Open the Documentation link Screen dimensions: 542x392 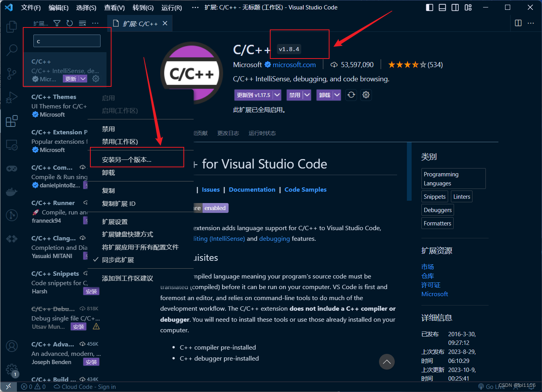coord(252,190)
